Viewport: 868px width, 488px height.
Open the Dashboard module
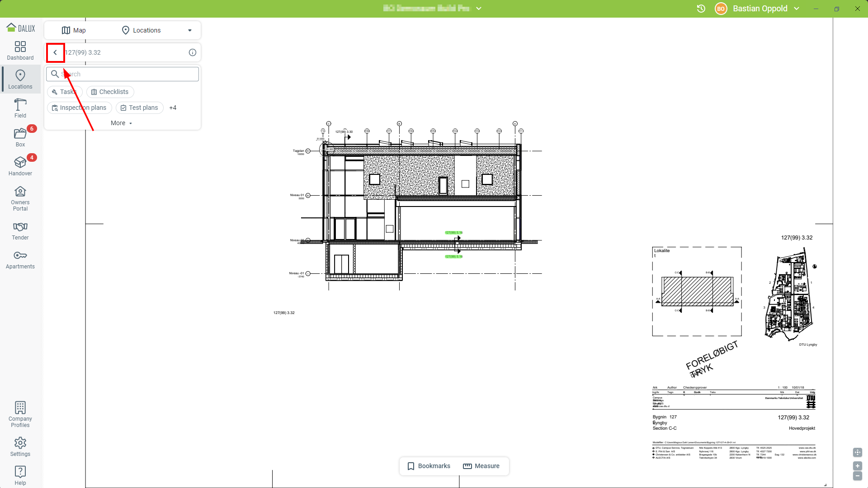point(20,51)
